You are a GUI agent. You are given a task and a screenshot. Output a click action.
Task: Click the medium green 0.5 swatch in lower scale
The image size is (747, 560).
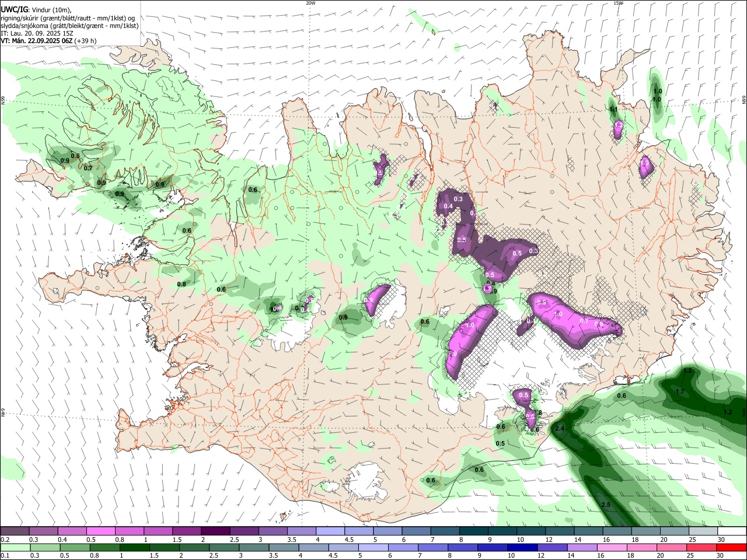click(74, 547)
